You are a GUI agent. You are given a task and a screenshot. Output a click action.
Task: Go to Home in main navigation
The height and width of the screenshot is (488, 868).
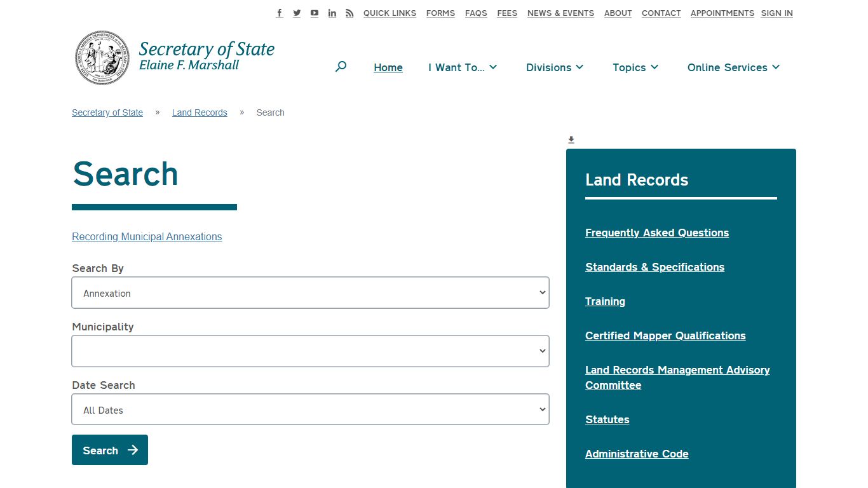(x=388, y=67)
